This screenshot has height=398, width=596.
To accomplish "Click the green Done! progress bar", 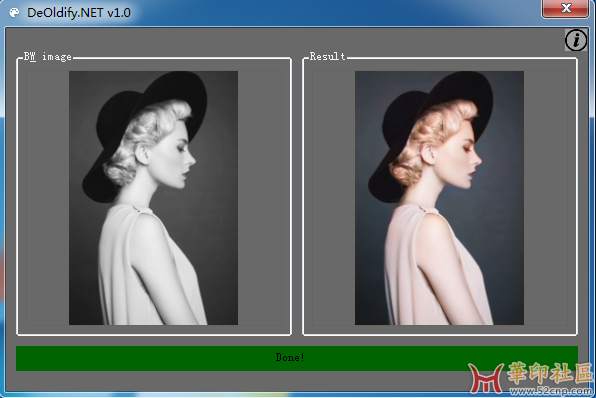I will coord(297,358).
